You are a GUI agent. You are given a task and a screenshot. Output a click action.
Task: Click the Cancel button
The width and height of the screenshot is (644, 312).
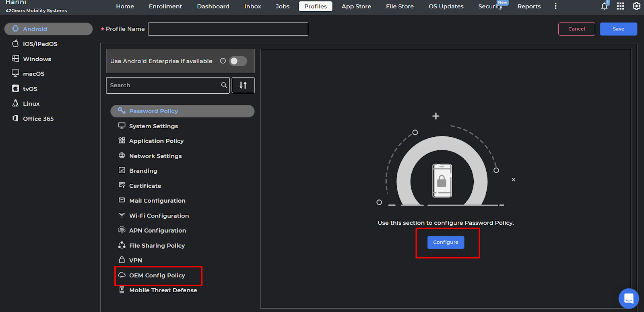(x=576, y=29)
